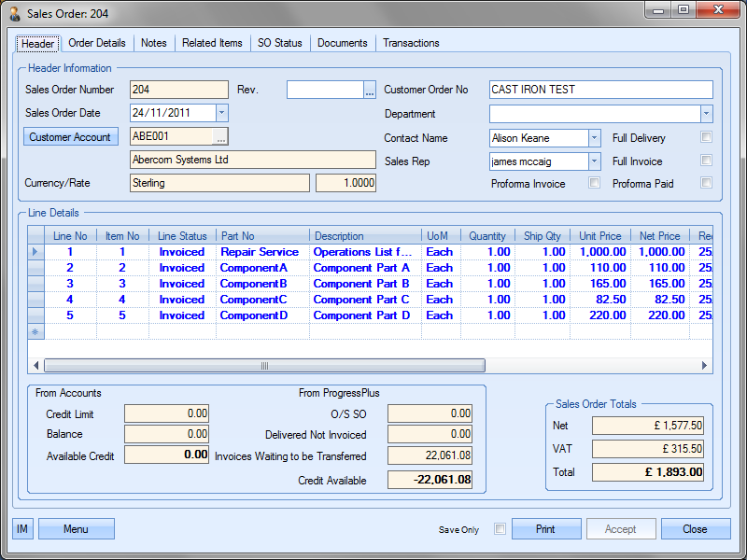The height and width of the screenshot is (560, 747).
Task: Click the Customer Order No input field
Action: (x=600, y=90)
